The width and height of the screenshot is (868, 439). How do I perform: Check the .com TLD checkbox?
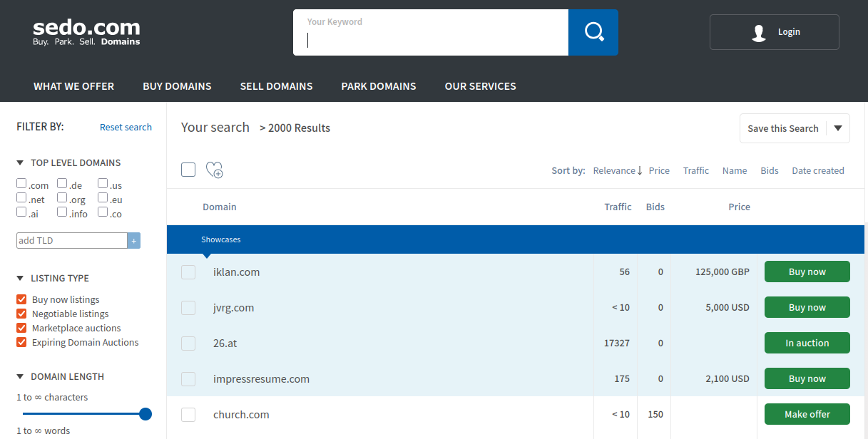coord(21,184)
